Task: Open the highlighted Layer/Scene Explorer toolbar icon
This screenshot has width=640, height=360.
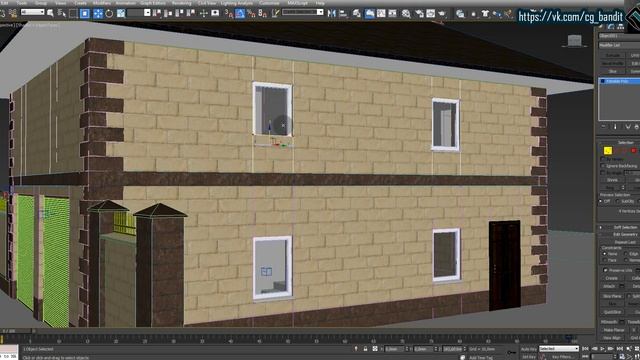Action: pyautogui.click(x=369, y=13)
